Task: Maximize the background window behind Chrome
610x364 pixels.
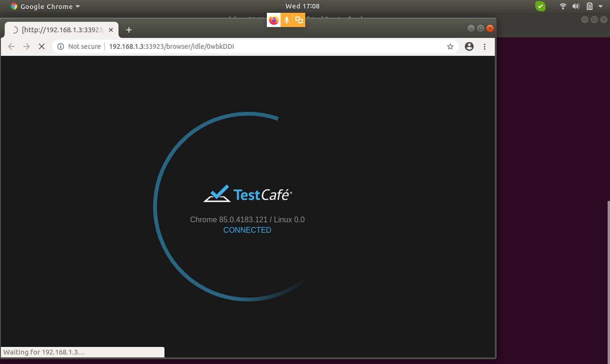Action: [594, 19]
